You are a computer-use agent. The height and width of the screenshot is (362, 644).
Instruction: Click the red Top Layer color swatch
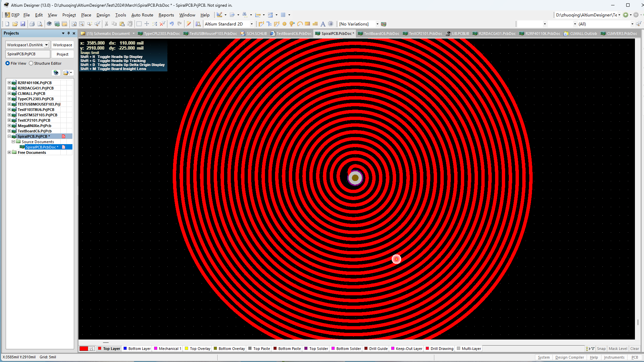[100, 349]
